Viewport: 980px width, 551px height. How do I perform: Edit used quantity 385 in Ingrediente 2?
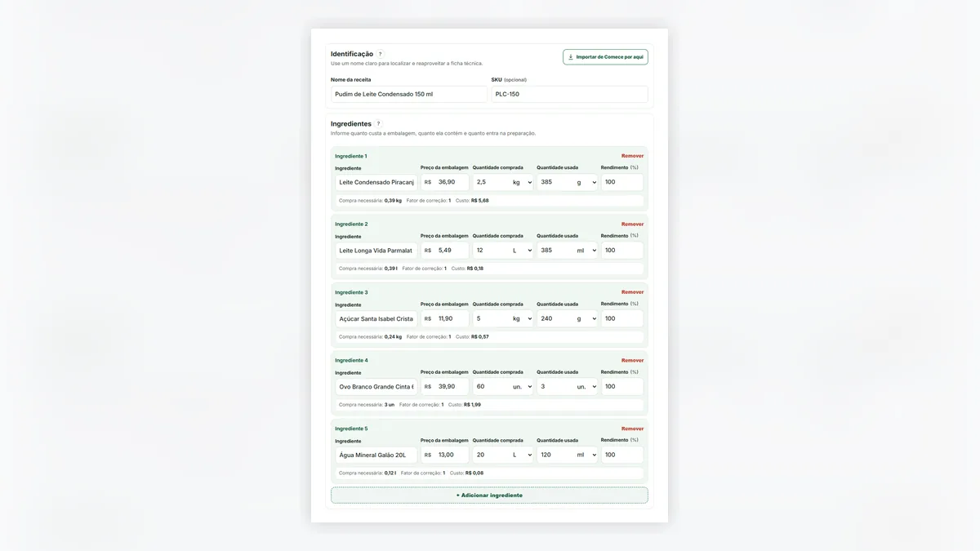coord(555,251)
